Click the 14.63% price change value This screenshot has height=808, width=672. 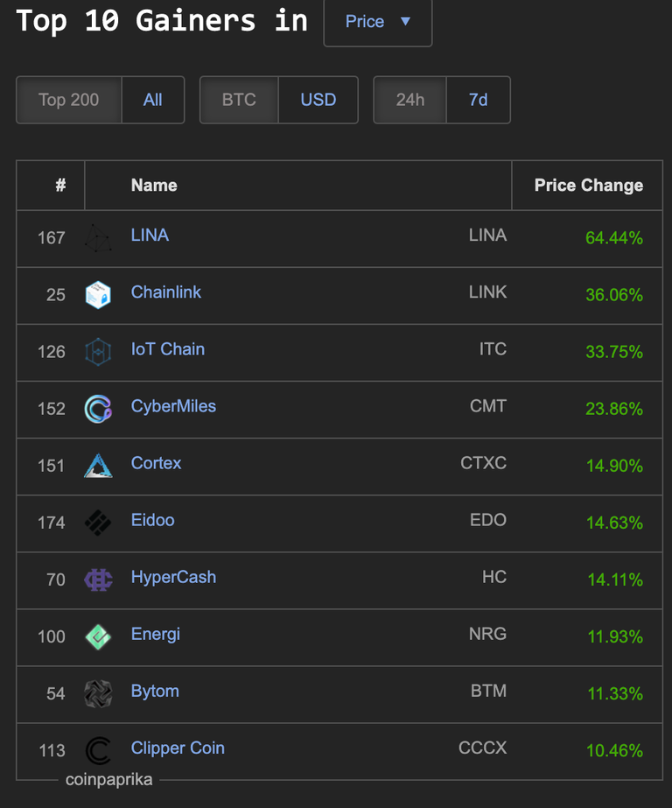(x=615, y=523)
